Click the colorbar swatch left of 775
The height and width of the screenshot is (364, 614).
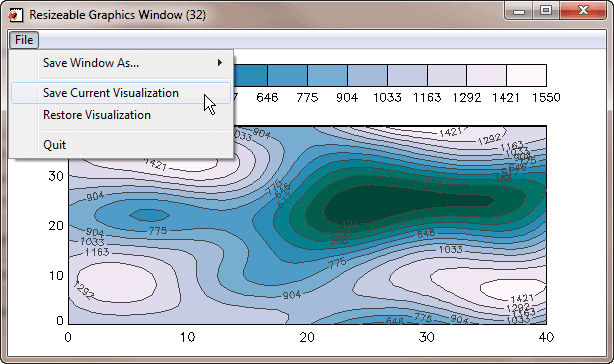click(287, 76)
